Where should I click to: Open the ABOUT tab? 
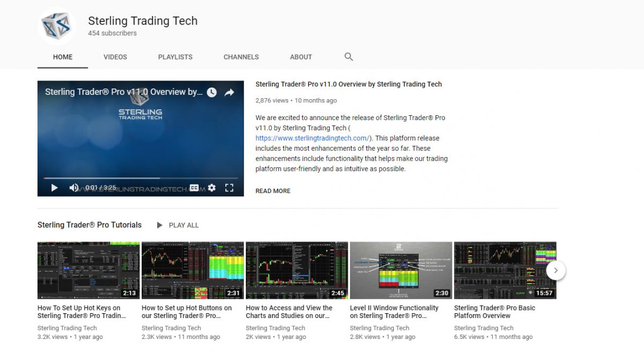pos(301,57)
